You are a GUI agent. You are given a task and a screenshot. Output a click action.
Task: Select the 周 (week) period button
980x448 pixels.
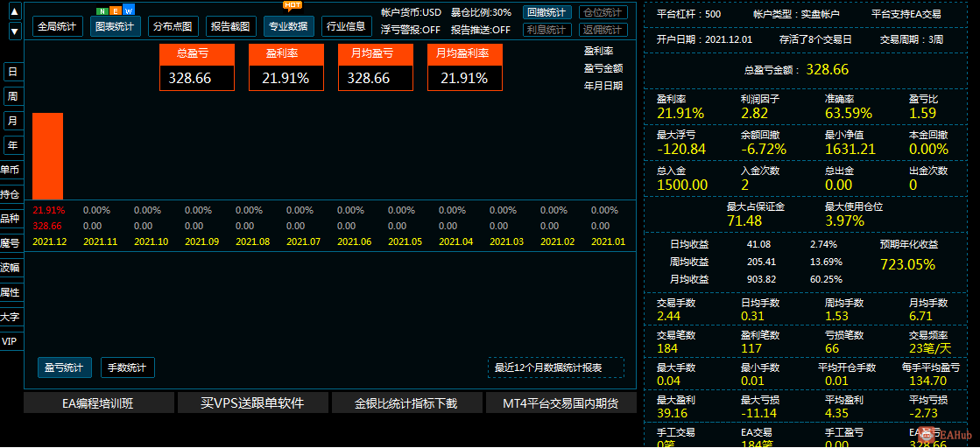click(12, 96)
